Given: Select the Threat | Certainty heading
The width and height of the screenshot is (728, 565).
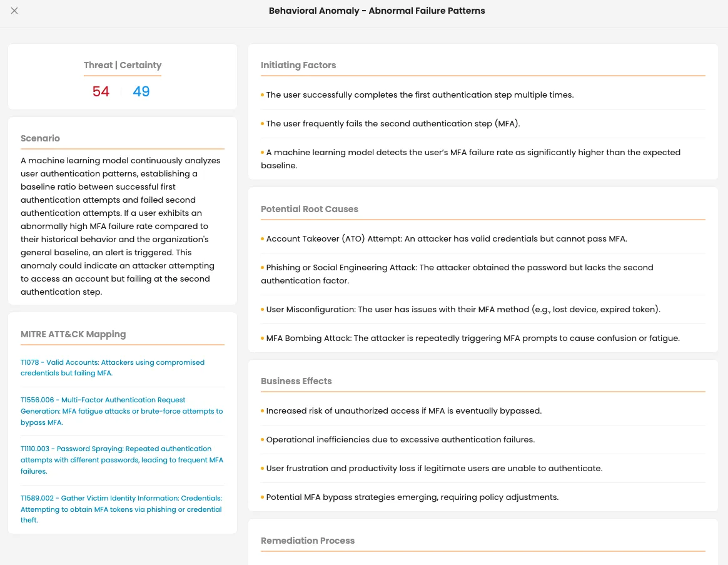Looking at the screenshot, I should click(123, 65).
